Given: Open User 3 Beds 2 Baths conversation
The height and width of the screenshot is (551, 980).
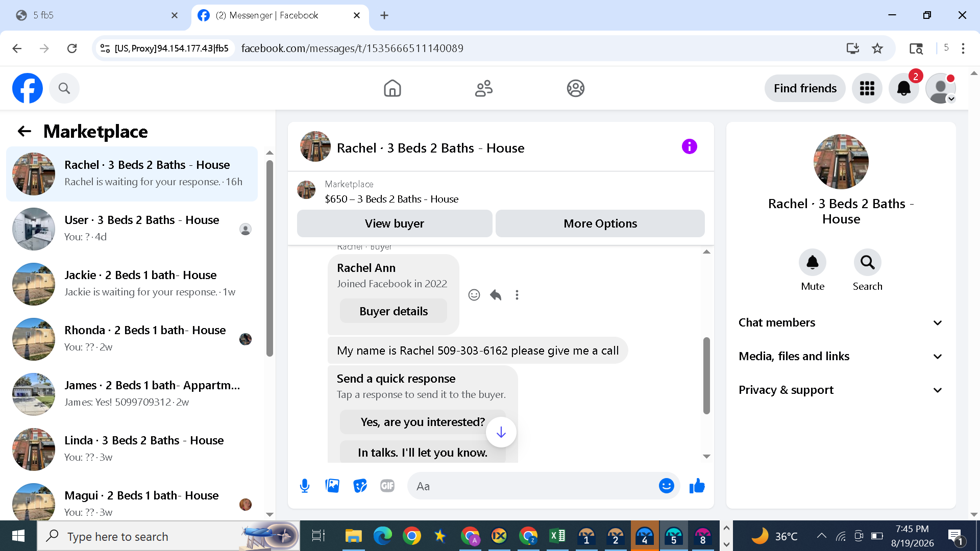Looking at the screenshot, I should [x=132, y=229].
